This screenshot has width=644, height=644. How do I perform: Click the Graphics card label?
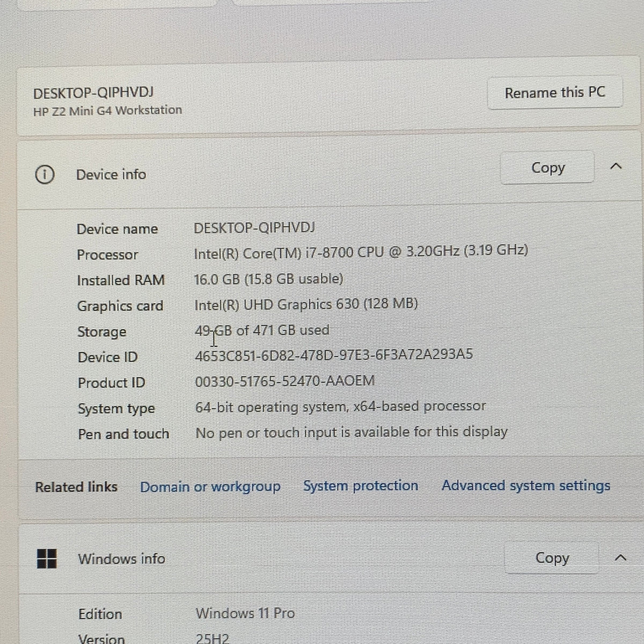(x=120, y=306)
